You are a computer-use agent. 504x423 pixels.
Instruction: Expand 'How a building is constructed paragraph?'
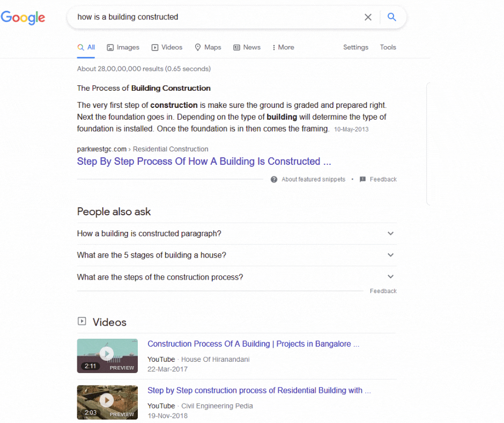391,234
